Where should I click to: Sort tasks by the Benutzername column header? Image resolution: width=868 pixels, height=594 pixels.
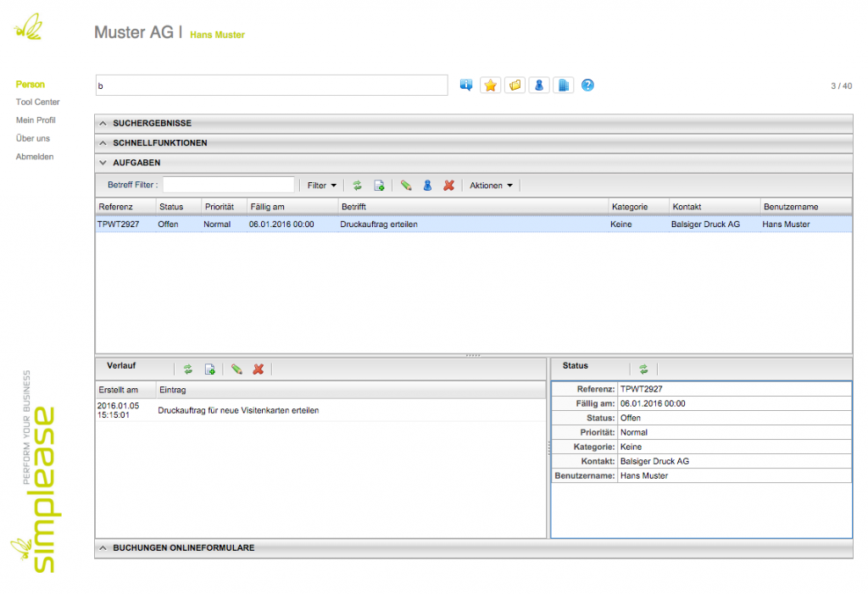(x=806, y=207)
